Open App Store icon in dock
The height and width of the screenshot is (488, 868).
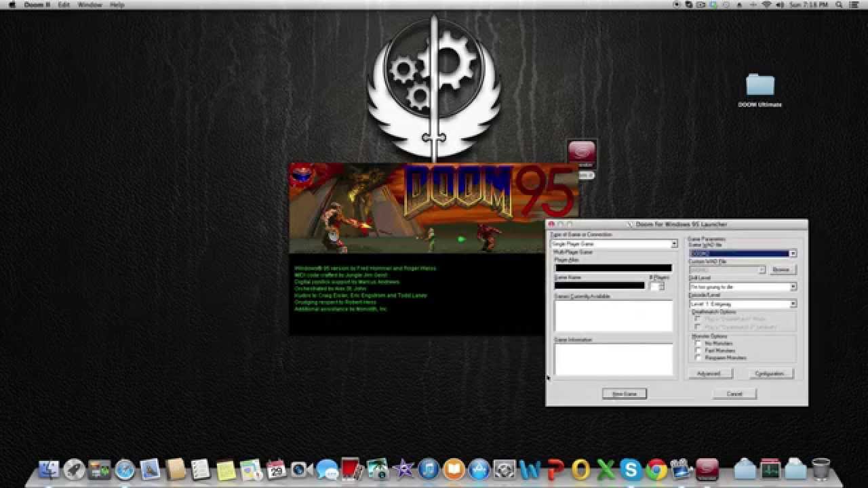click(x=479, y=469)
